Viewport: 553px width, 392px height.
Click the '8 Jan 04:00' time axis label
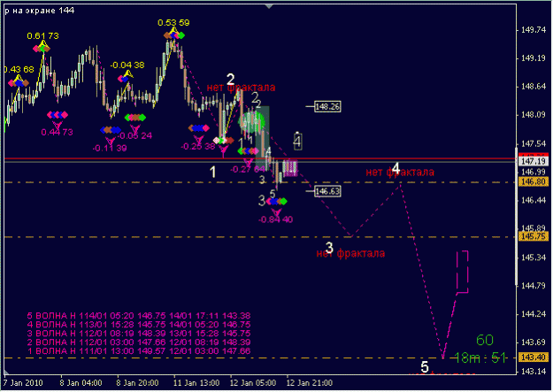click(x=81, y=383)
